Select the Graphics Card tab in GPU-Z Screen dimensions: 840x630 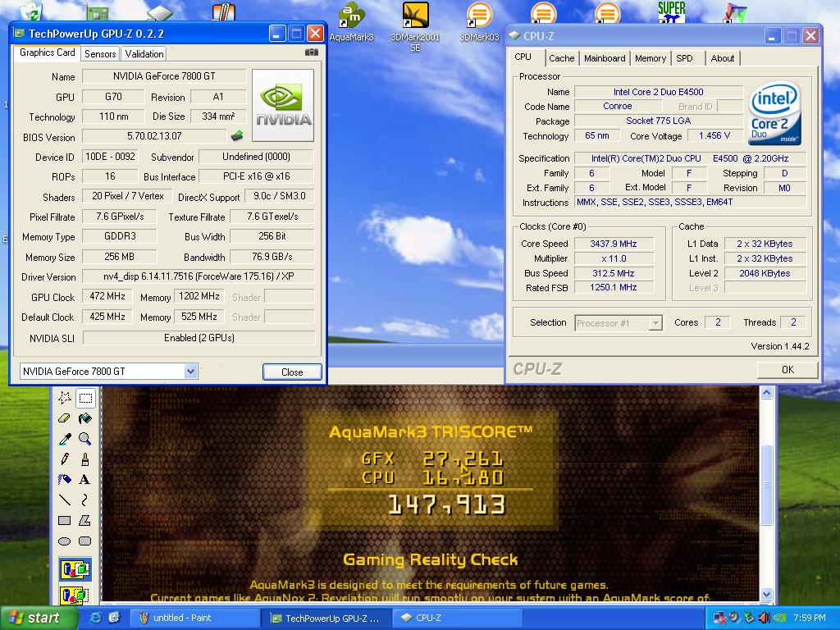tap(47, 52)
